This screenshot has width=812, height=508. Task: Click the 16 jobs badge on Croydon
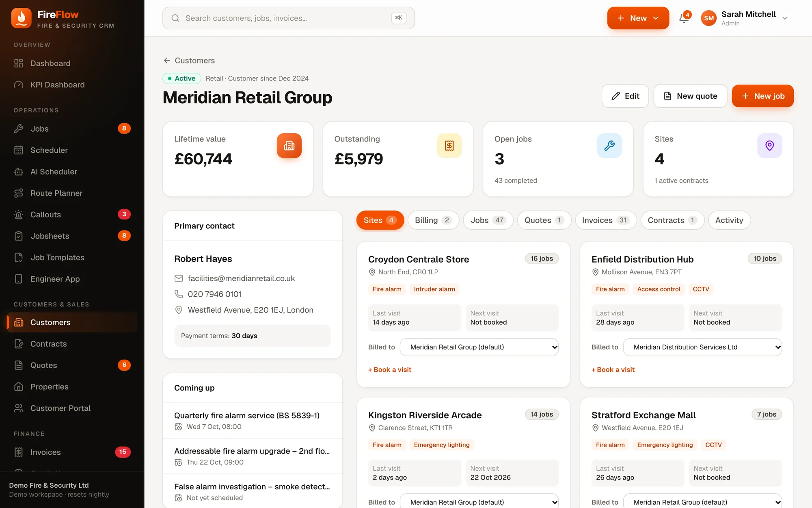pos(542,258)
